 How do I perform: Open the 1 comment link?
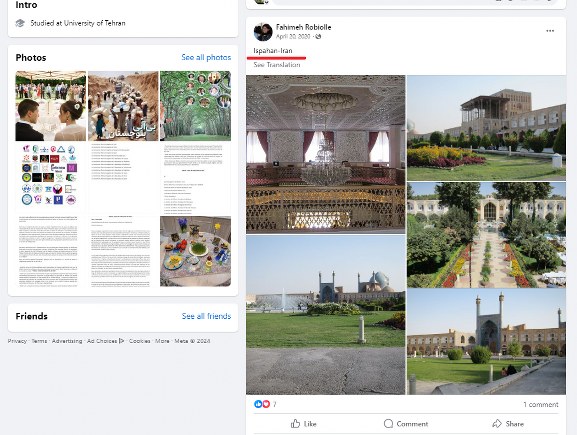(x=541, y=404)
